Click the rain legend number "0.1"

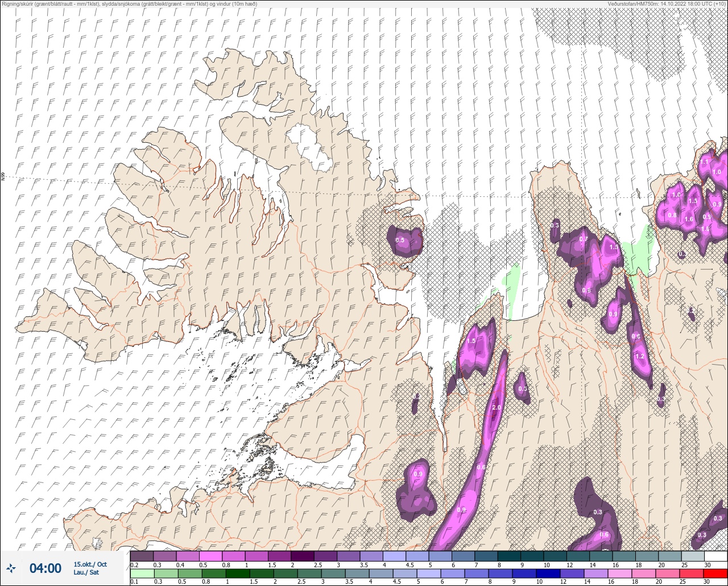(x=134, y=581)
